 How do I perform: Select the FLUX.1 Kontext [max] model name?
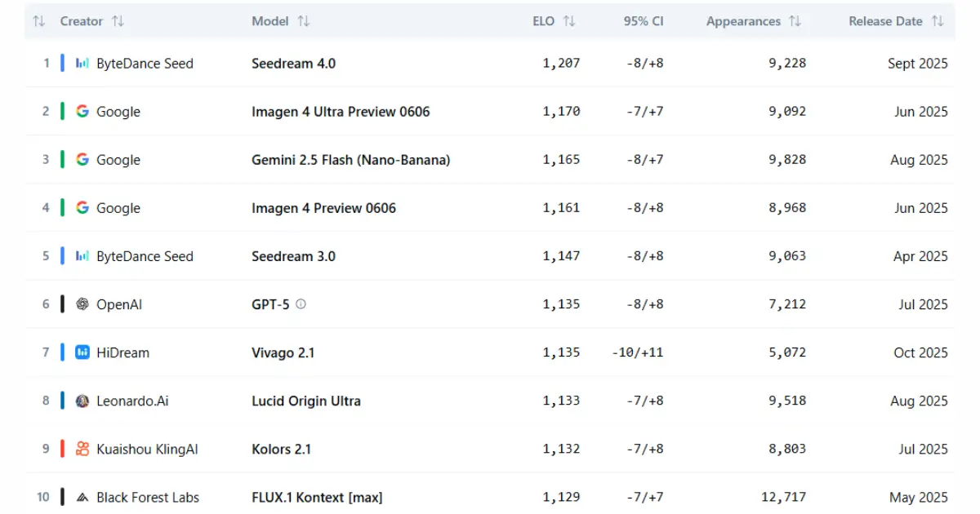pos(317,497)
